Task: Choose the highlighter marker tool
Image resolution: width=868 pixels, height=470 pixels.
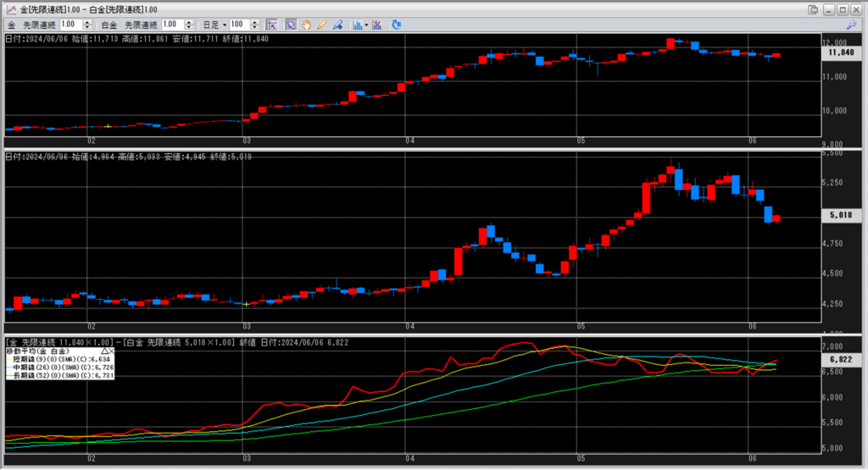Action: tap(338, 25)
